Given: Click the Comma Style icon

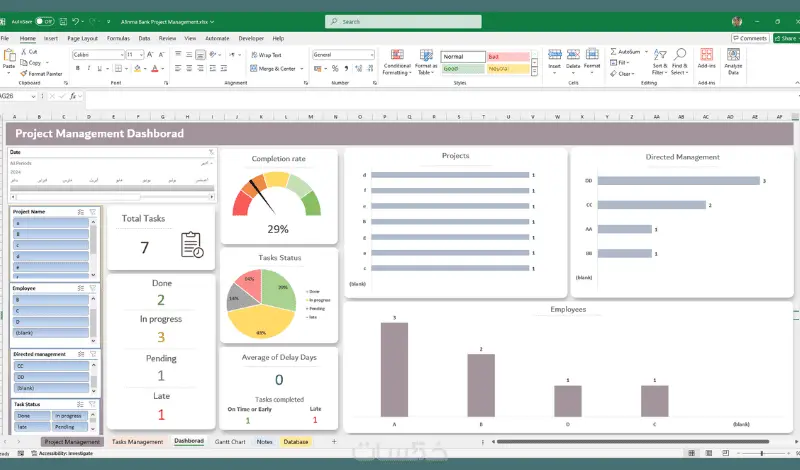Looking at the screenshot, I should [x=346, y=68].
